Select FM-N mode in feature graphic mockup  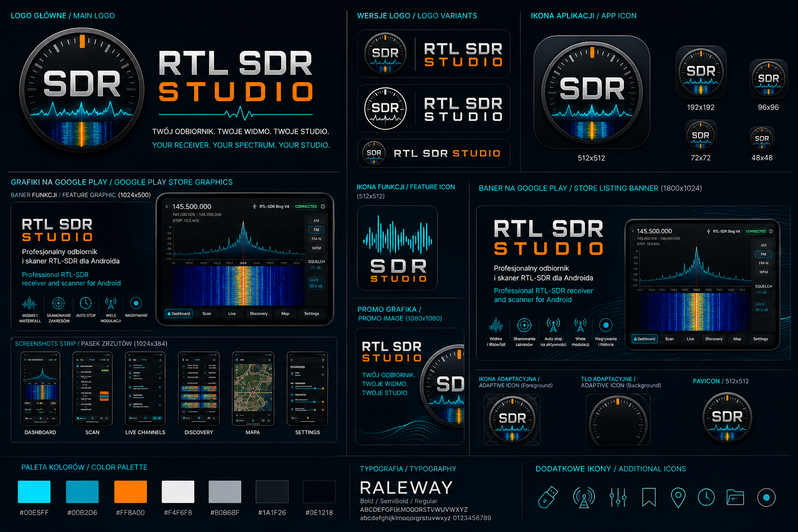click(316, 239)
